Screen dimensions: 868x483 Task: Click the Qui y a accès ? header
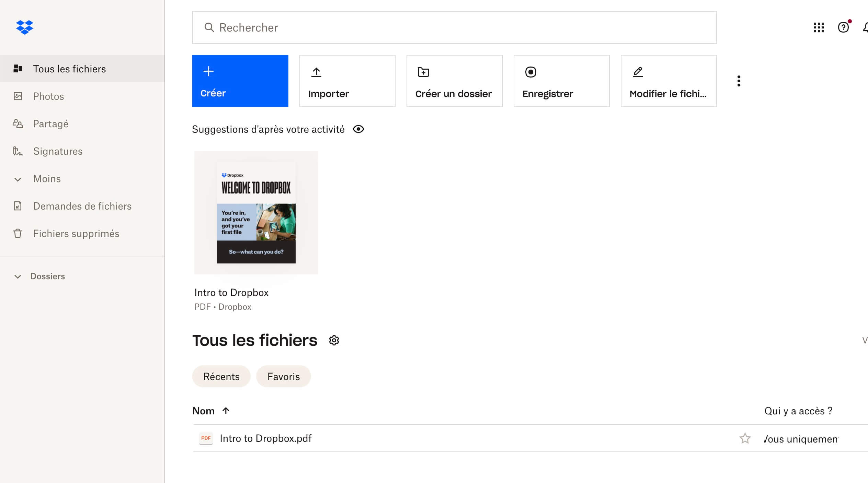(798, 411)
